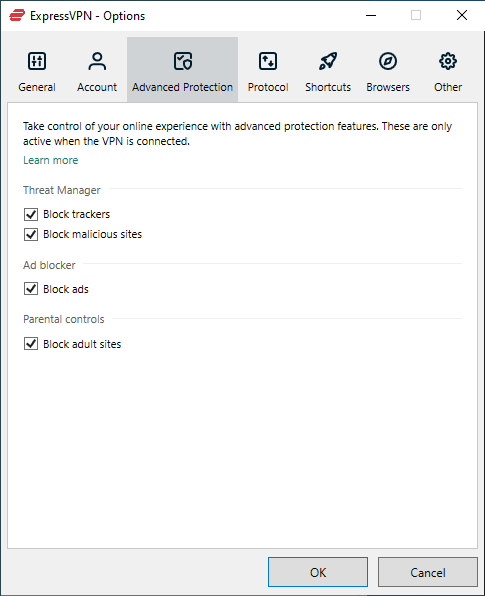Click the Block adult sites label text
Image resolution: width=485 pixels, height=596 pixels.
82,344
